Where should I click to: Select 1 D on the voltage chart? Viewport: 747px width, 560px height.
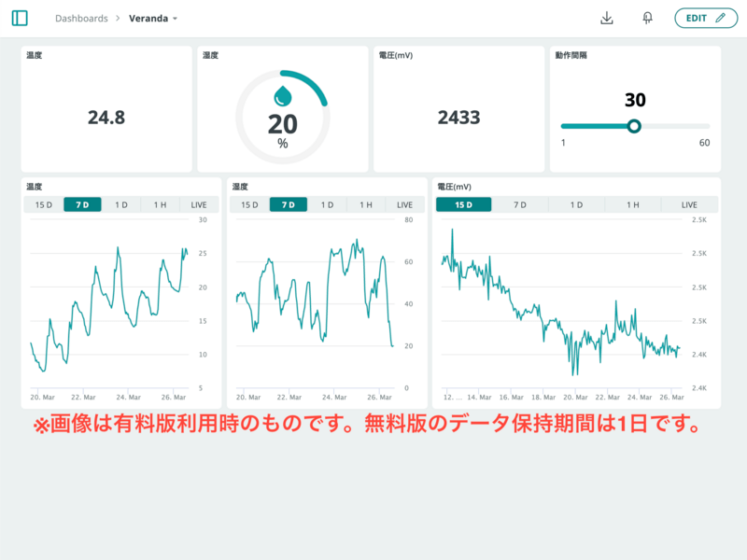[576, 204]
